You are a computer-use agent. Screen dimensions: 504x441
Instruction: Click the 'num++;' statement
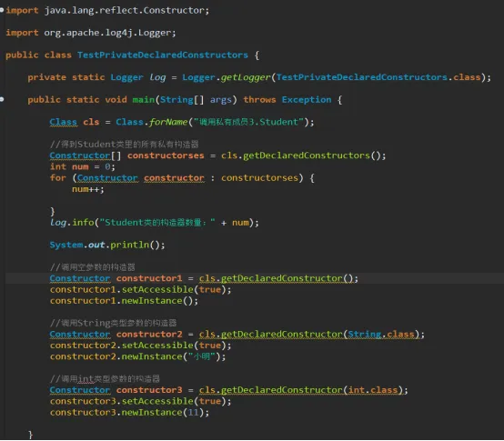point(88,189)
